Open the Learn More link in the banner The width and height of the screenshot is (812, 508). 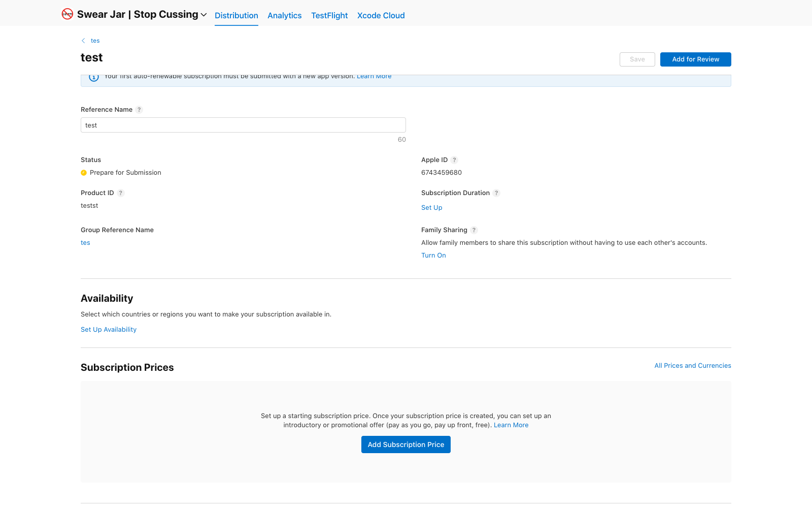(x=374, y=76)
